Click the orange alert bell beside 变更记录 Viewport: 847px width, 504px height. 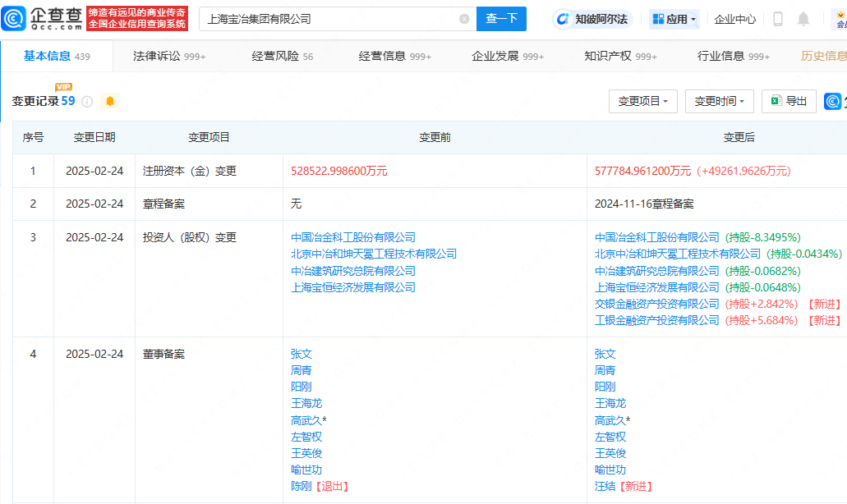click(x=110, y=101)
